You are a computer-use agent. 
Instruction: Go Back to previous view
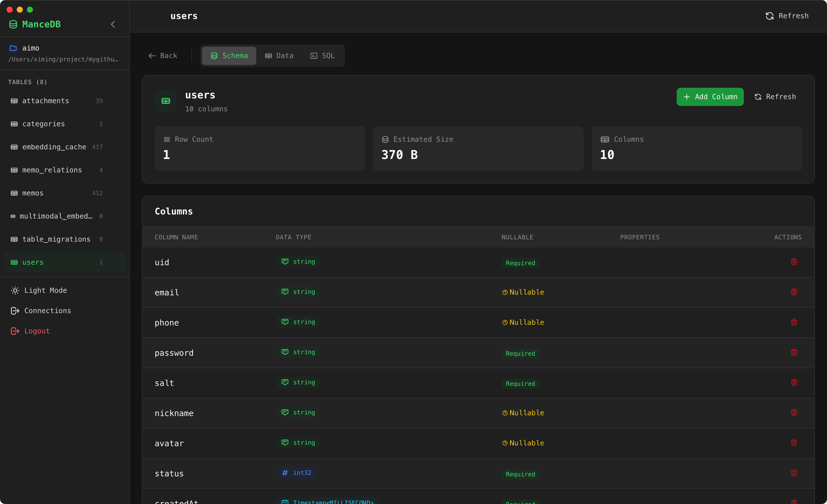pos(163,56)
